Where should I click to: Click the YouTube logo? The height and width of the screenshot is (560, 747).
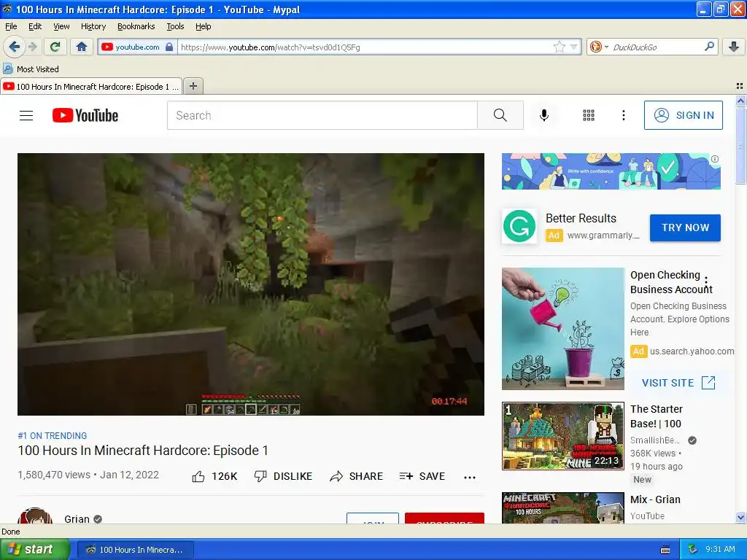click(x=85, y=115)
